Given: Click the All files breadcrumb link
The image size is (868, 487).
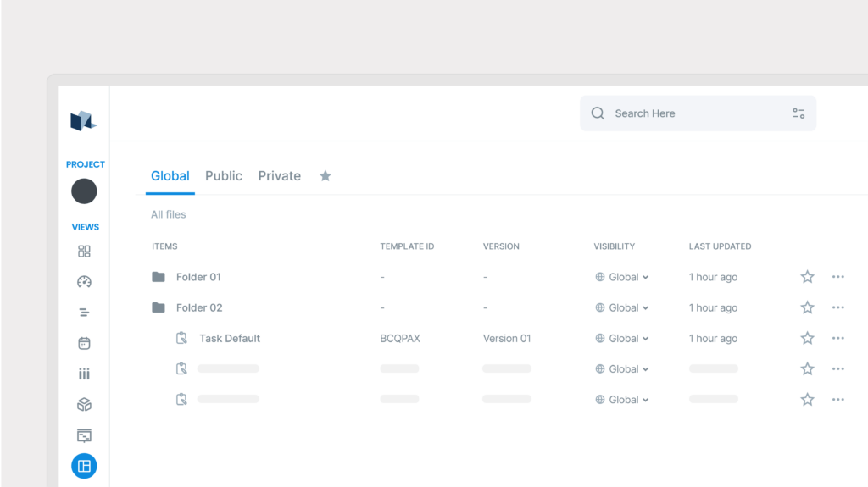Looking at the screenshot, I should 168,214.
